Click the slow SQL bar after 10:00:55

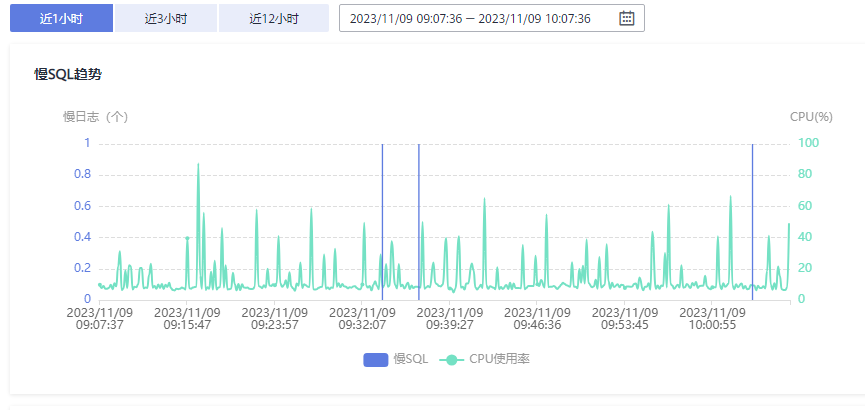point(752,222)
